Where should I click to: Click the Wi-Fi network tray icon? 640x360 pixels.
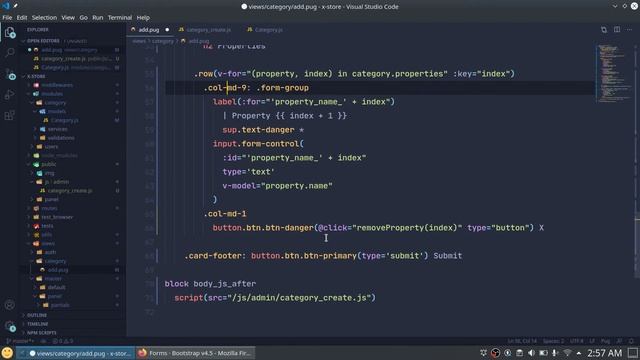click(x=567, y=353)
